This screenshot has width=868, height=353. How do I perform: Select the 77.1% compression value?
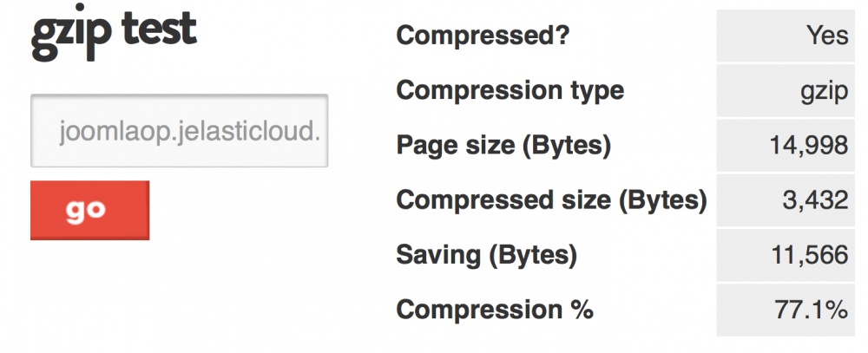click(812, 310)
